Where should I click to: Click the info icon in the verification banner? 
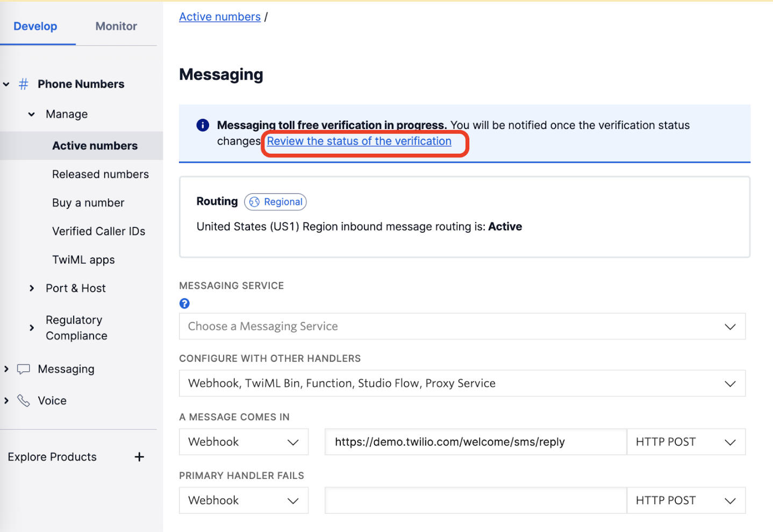coord(202,125)
